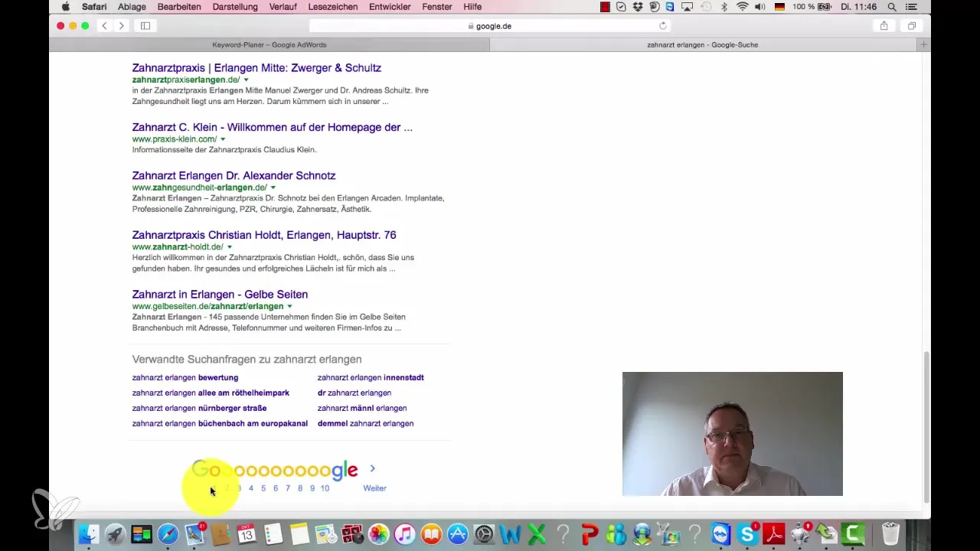This screenshot has height=551, width=980.
Task: Open TeamViewer in the Dock
Action: point(721,534)
